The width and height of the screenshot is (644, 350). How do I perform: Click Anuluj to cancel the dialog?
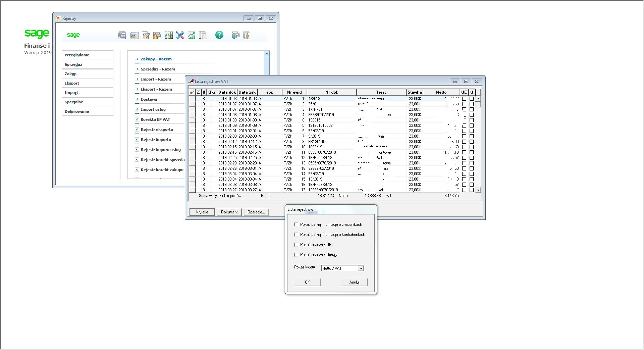pyautogui.click(x=355, y=282)
